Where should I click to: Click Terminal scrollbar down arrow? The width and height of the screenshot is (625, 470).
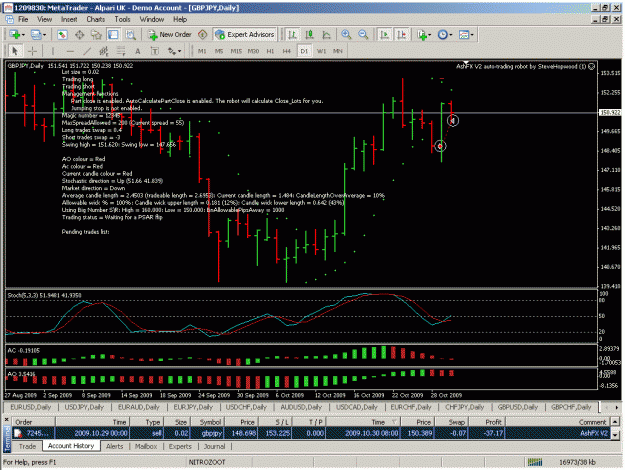(x=615, y=435)
